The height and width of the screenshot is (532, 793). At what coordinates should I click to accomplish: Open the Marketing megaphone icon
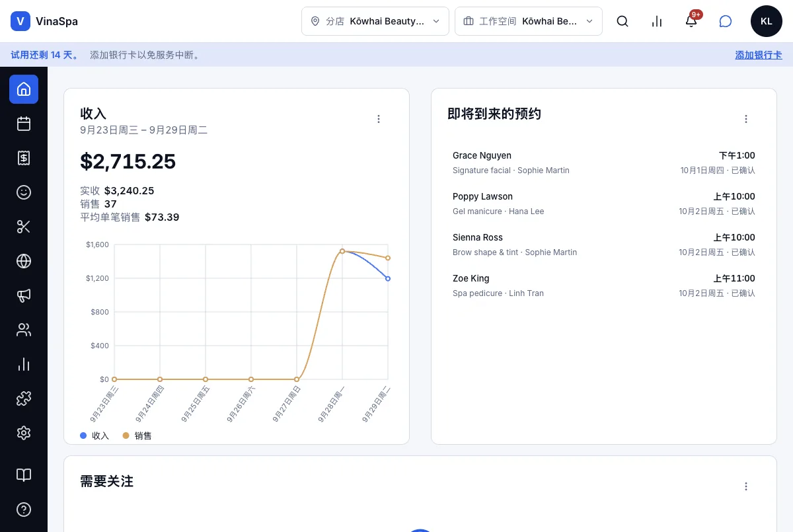pos(24,295)
